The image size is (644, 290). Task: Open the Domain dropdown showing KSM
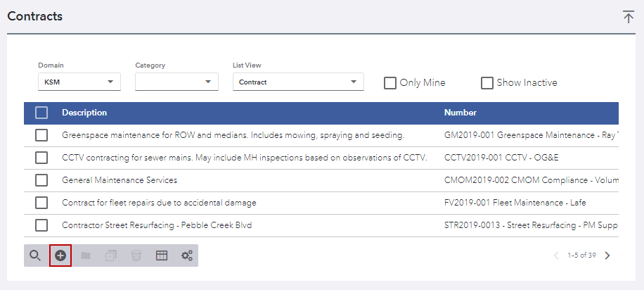point(79,82)
